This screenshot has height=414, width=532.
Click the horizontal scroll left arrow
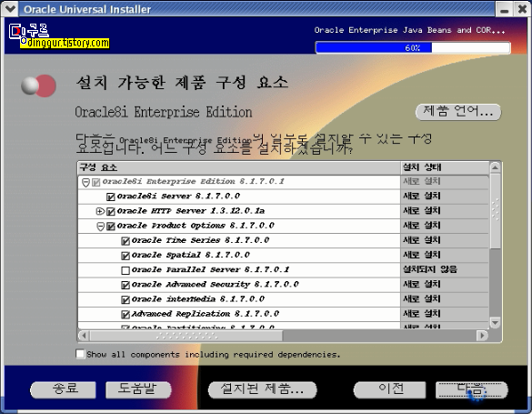coord(84,336)
